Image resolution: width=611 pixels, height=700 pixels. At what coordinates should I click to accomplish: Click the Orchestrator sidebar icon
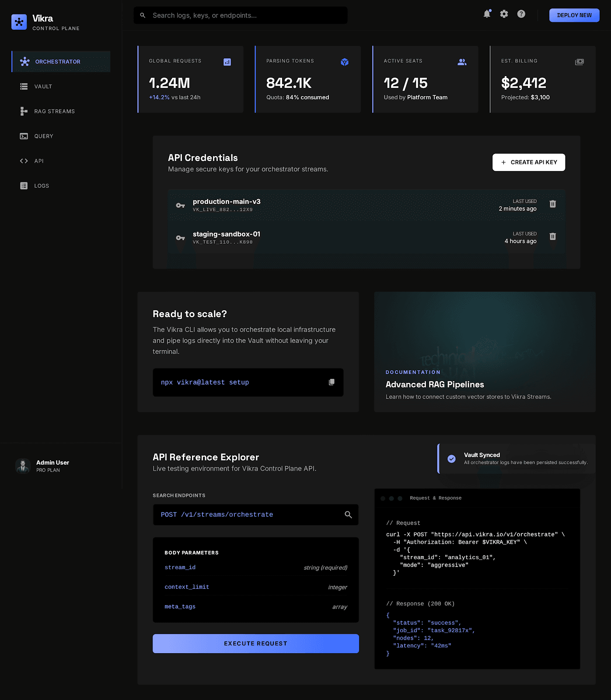coord(25,62)
